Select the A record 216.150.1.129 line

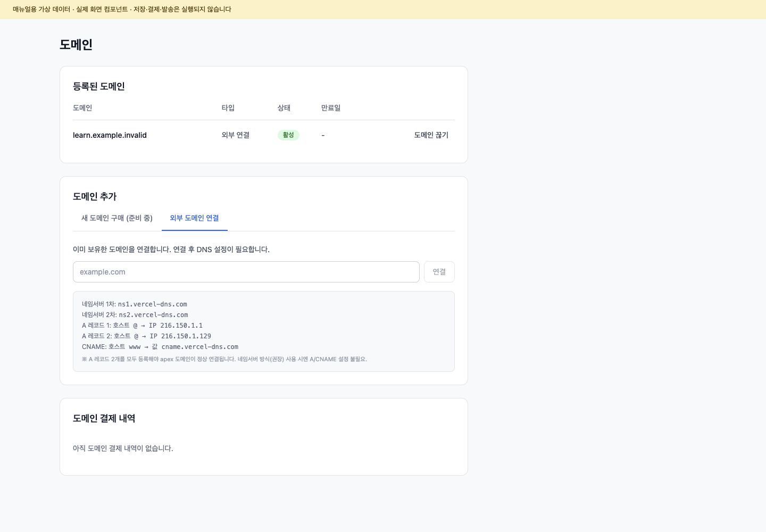(x=146, y=336)
